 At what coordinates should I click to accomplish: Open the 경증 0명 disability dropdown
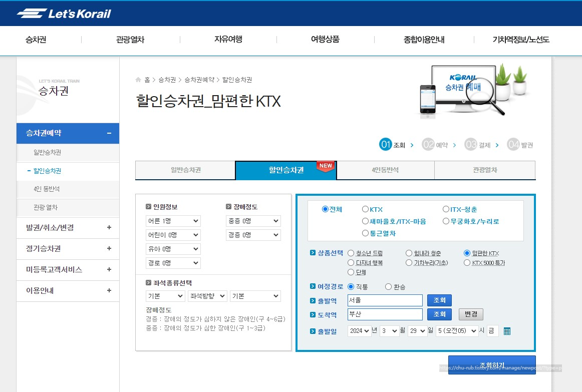click(253, 235)
